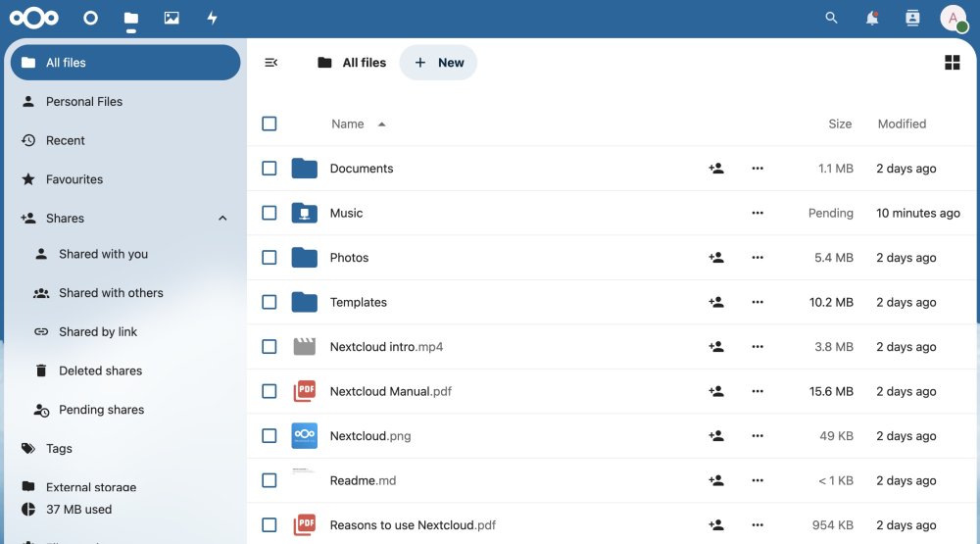Open actions menu for Nextcloud.png
The image size is (980, 544).
758,436
